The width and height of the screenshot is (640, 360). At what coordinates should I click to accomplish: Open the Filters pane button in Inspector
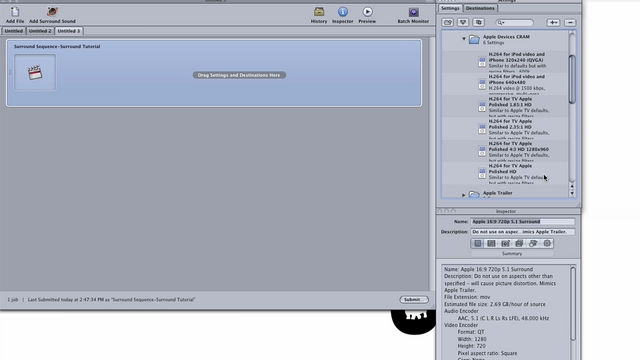tap(519, 243)
